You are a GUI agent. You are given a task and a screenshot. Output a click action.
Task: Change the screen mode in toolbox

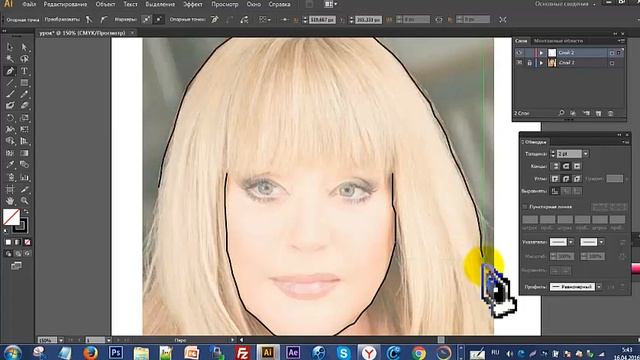pos(16,266)
